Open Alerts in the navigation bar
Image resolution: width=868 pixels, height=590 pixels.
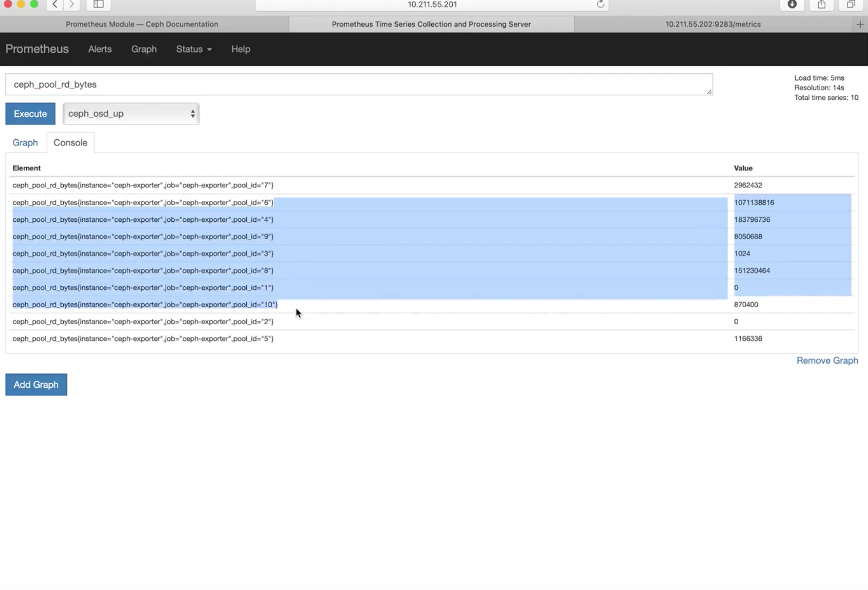tap(100, 49)
